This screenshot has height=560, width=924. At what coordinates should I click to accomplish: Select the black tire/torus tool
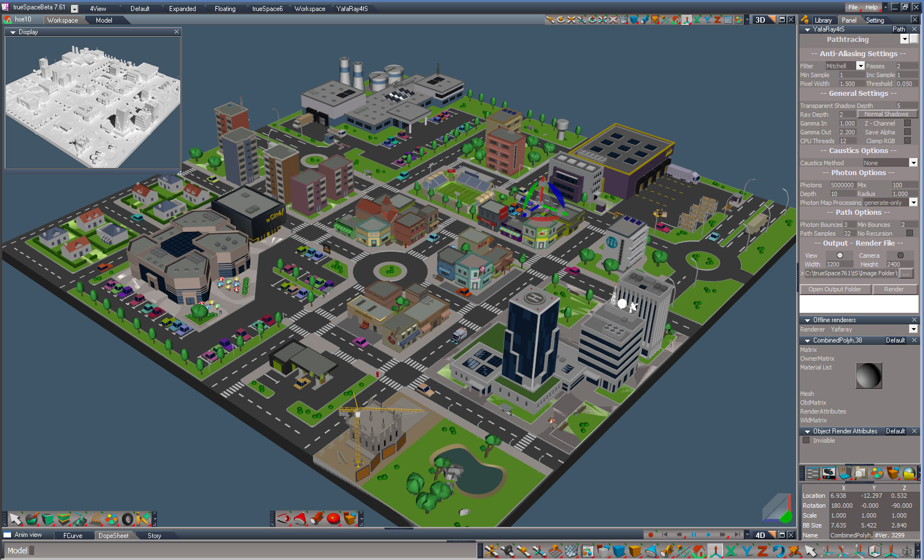click(x=128, y=519)
